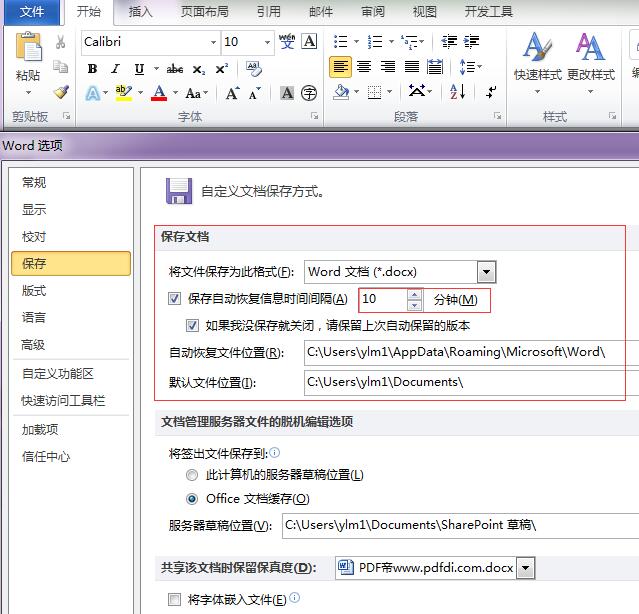Click the server drafts location field

pos(461,525)
